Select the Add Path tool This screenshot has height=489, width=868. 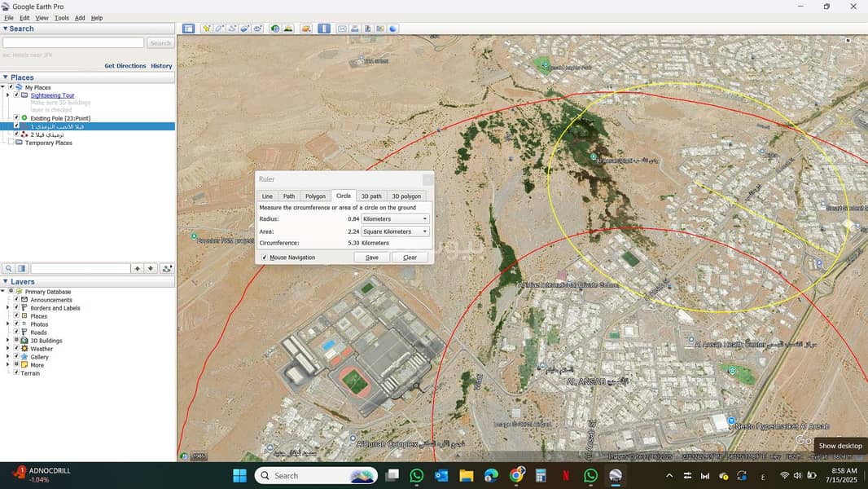pos(232,29)
